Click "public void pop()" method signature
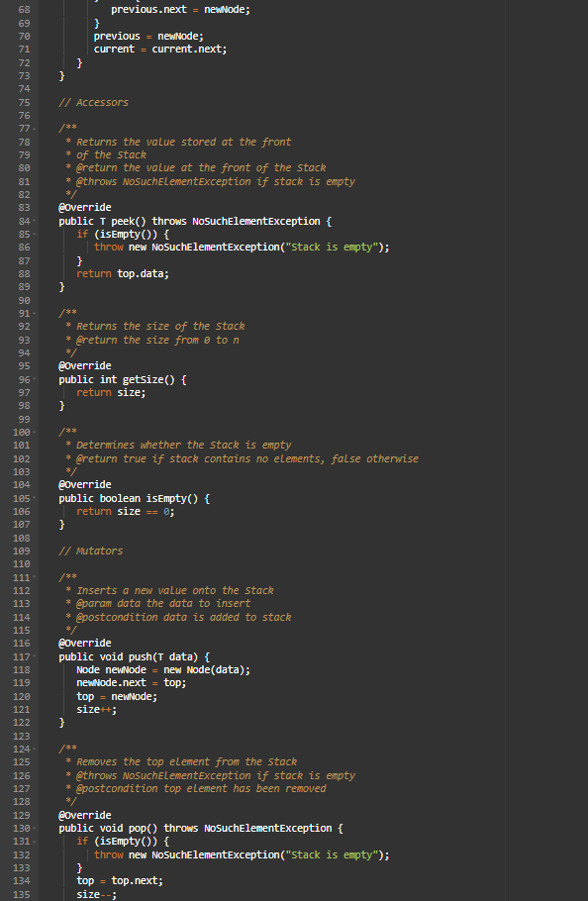 108,829
